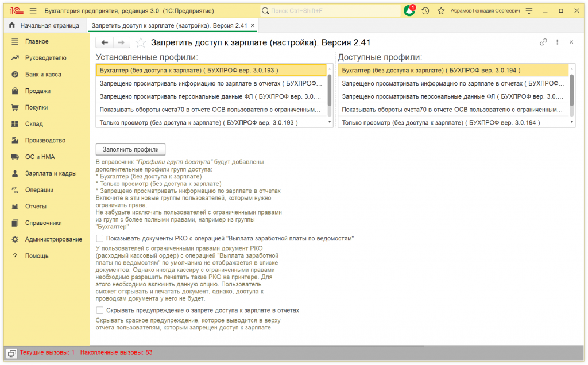Open the Банк и касса section

pos(43,75)
